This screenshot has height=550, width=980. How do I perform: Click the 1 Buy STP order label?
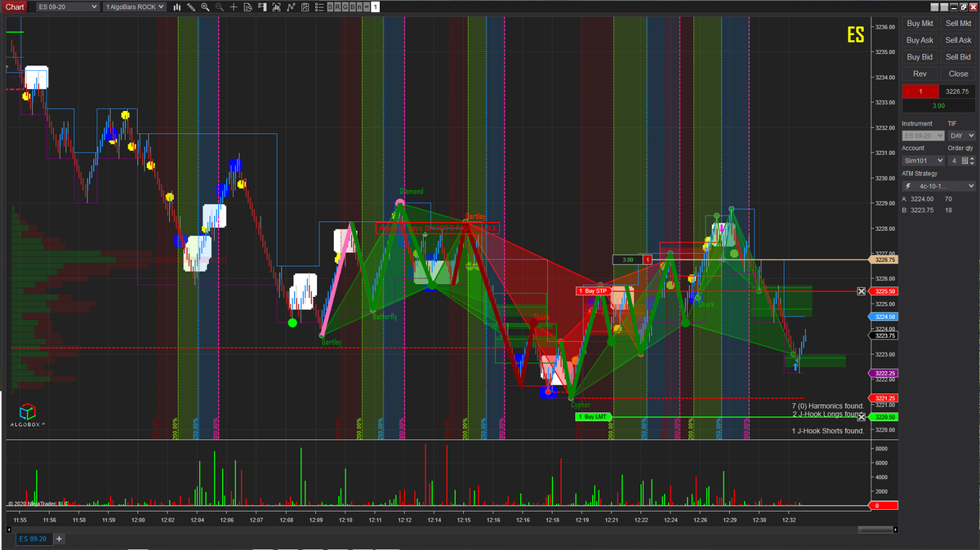(593, 291)
